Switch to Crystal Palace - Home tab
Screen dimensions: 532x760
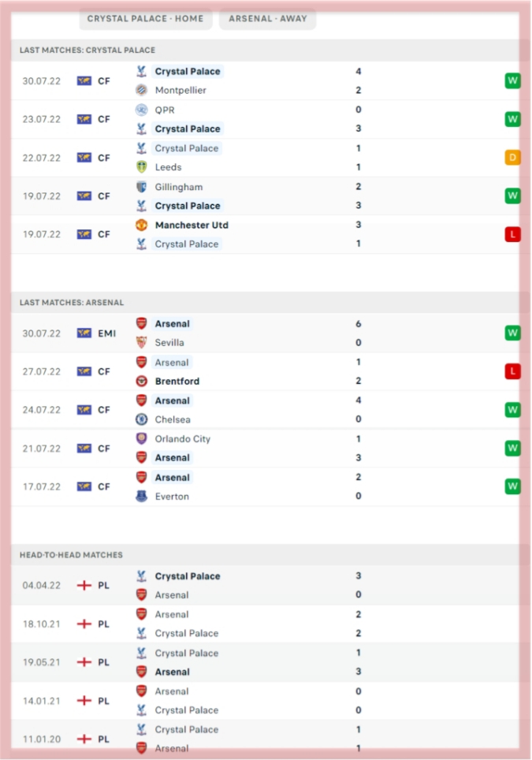(x=145, y=19)
